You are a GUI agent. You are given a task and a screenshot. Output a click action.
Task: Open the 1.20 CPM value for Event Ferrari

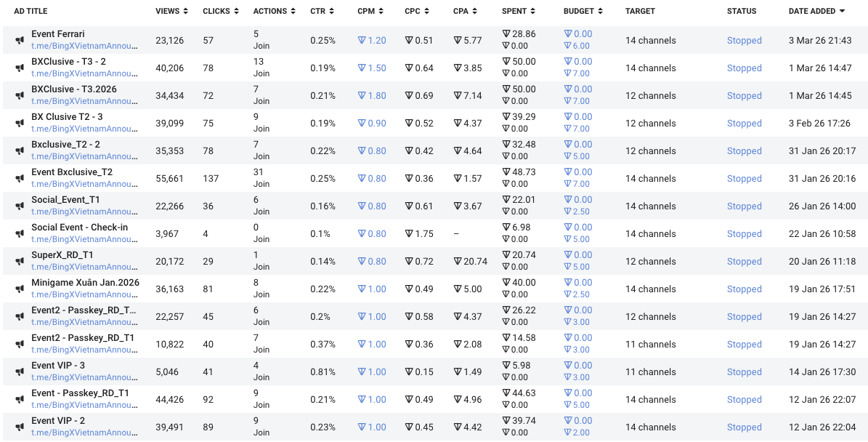pyautogui.click(x=372, y=41)
